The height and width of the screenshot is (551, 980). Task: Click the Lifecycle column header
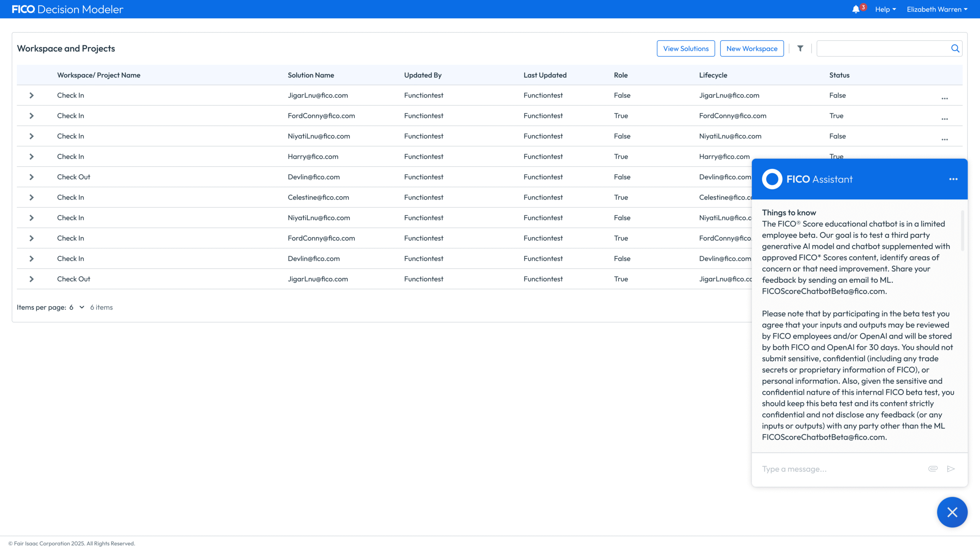(x=713, y=75)
